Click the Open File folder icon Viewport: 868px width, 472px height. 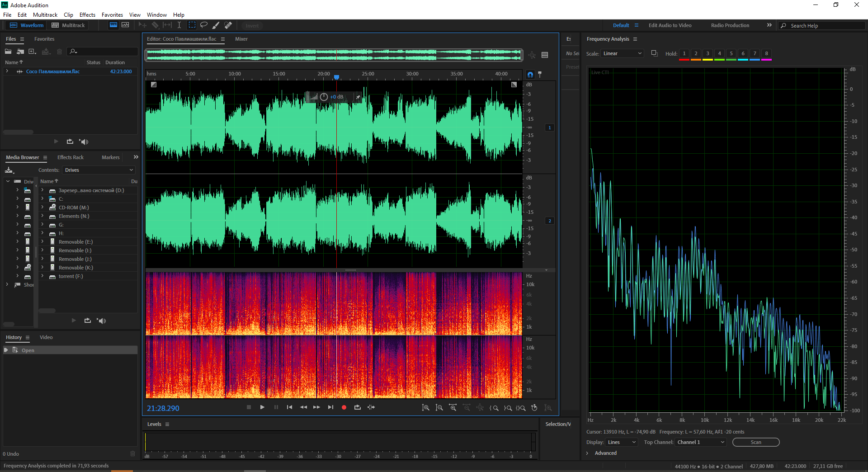(x=8, y=52)
